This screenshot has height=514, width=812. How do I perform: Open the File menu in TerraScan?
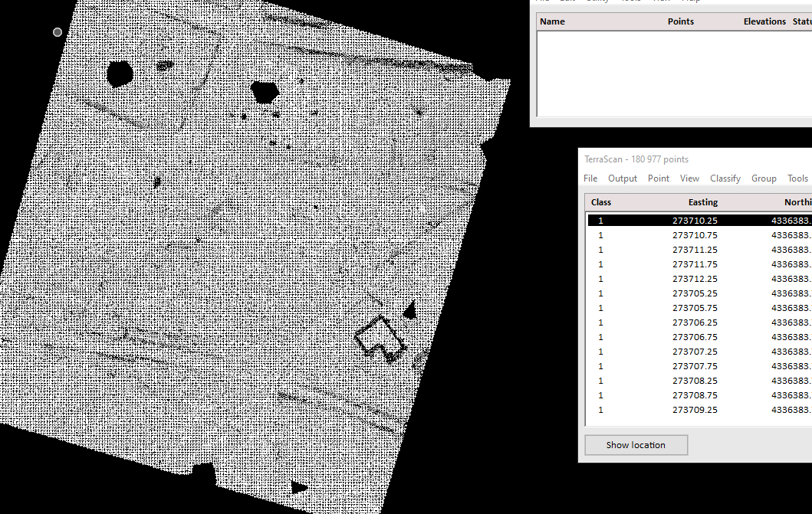point(590,178)
